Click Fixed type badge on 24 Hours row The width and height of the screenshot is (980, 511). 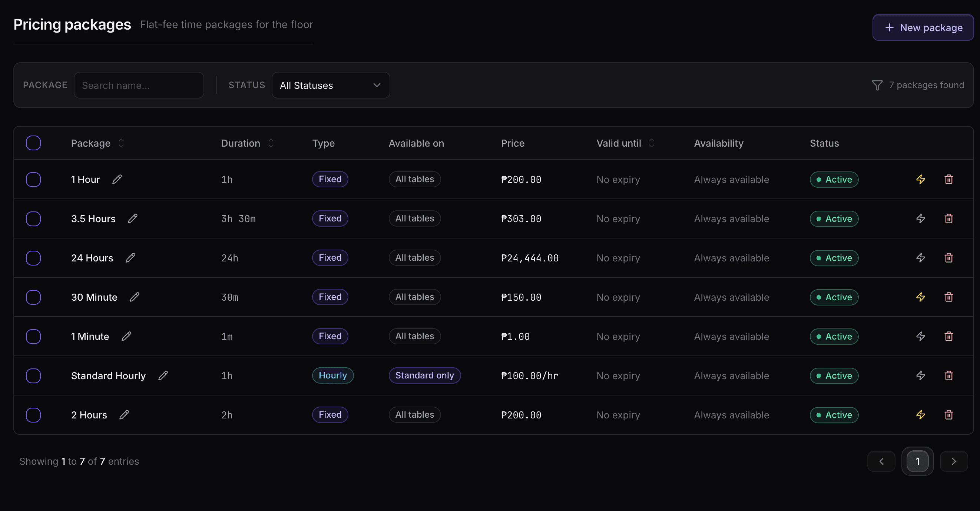tap(330, 258)
